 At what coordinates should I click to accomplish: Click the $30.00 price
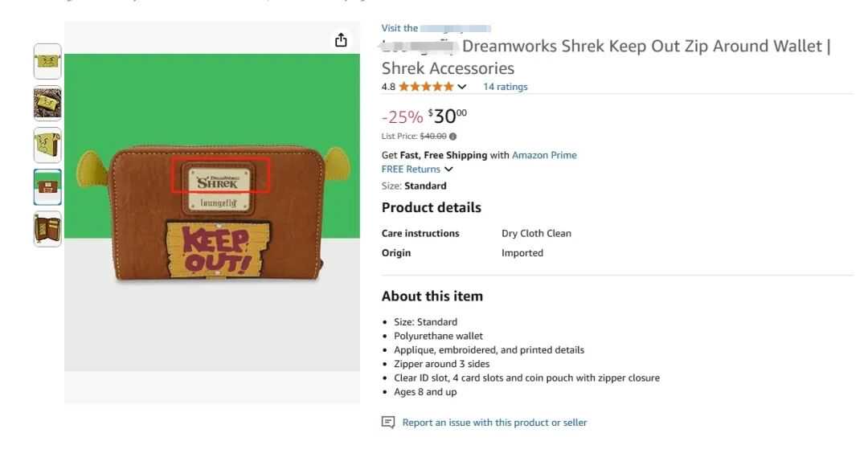[x=446, y=116]
